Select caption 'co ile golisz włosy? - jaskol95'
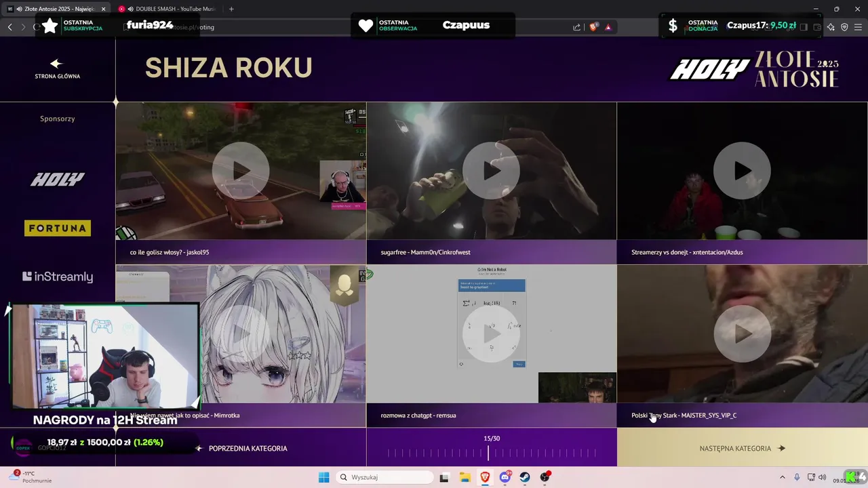The height and width of the screenshot is (488, 868). point(170,252)
